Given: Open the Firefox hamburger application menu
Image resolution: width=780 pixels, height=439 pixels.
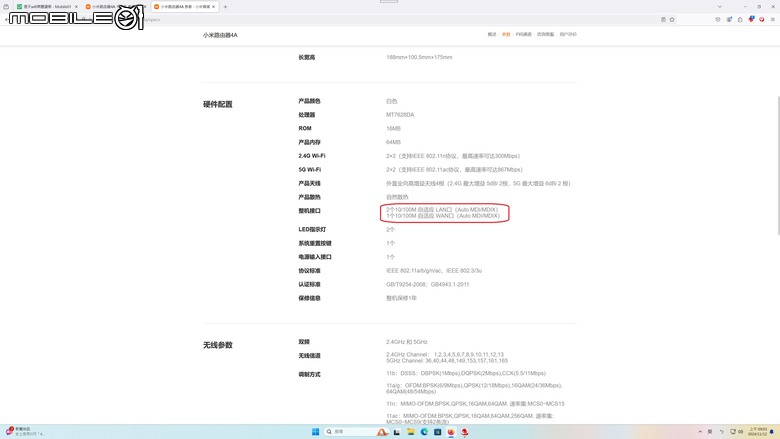Looking at the screenshot, I should (773, 19).
